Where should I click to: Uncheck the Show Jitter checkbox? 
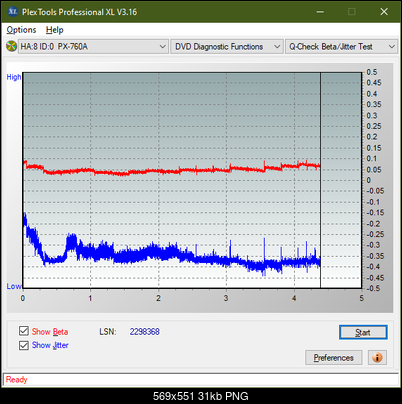(x=24, y=345)
